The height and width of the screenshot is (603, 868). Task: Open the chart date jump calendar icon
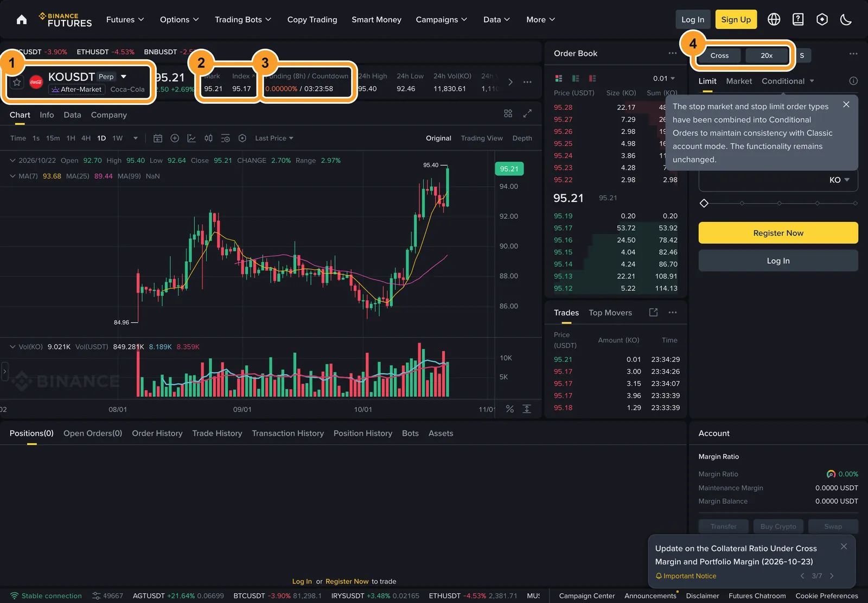(158, 138)
